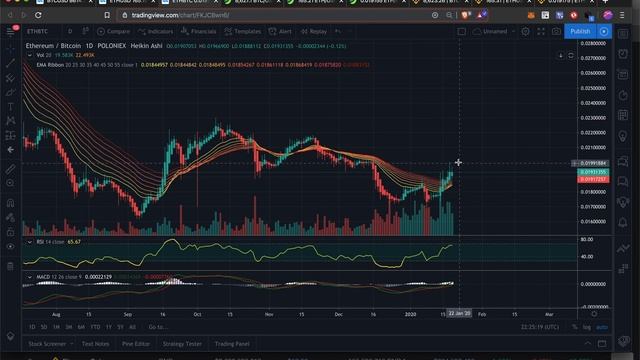Open the D time interval dropdown

pyautogui.click(x=70, y=31)
